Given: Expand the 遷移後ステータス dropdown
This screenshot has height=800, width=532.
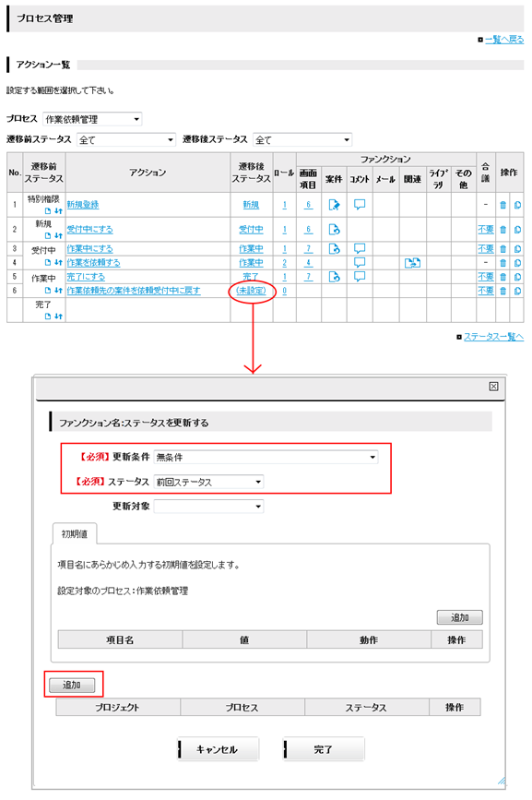Looking at the screenshot, I should [302, 139].
